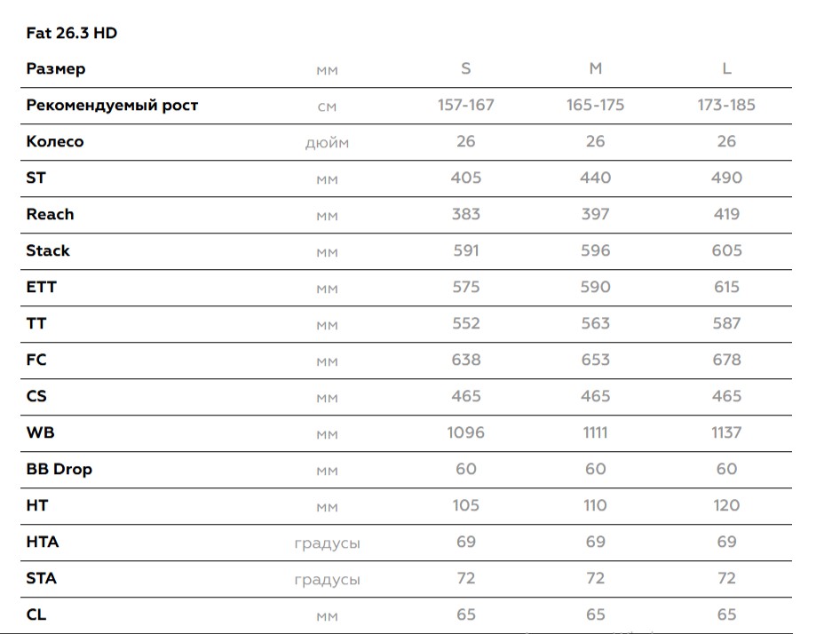Select the ETT value 615
Screen dimensions: 840x634
[726, 288]
